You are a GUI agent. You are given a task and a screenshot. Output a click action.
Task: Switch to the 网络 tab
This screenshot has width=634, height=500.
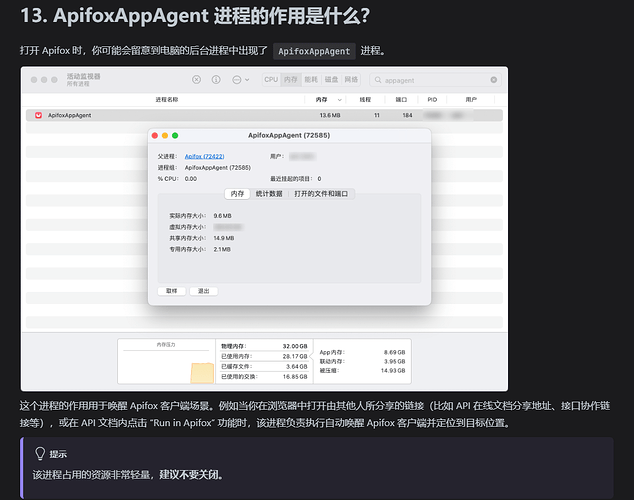(351, 80)
